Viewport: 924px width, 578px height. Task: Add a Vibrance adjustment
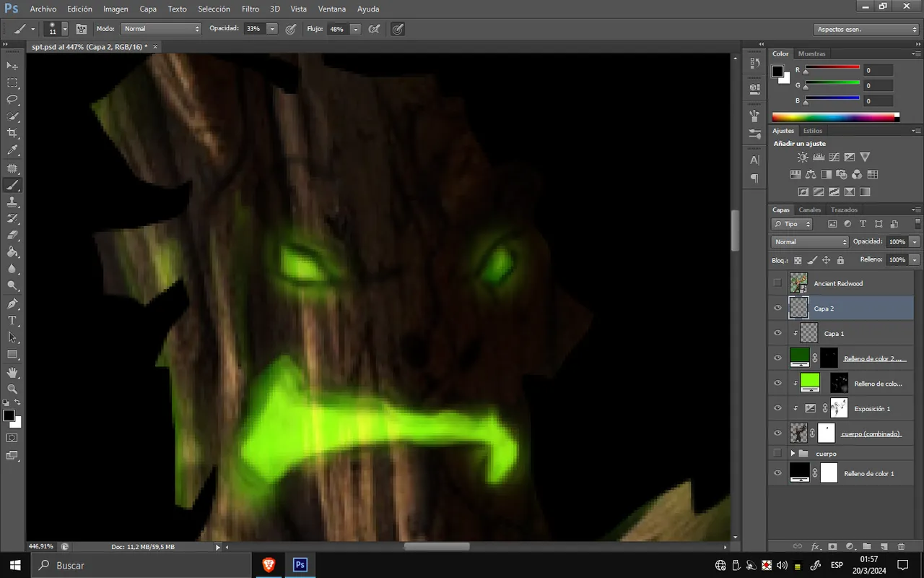coord(865,157)
